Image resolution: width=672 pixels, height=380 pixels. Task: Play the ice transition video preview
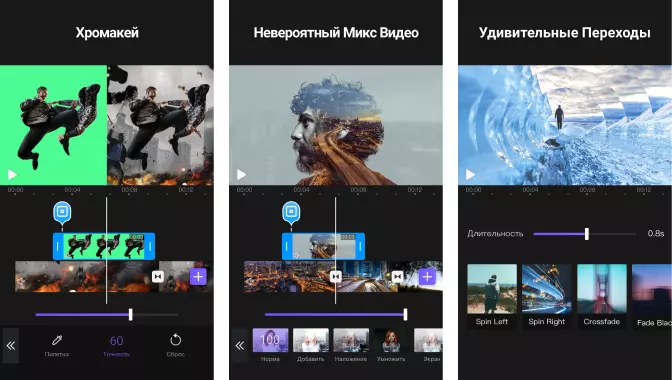(470, 174)
